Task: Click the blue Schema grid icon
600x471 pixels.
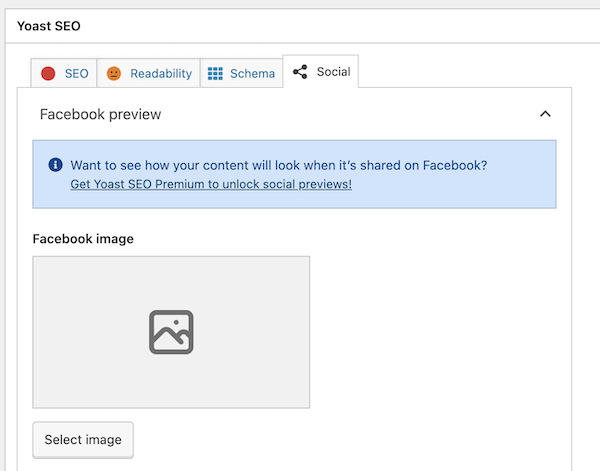Action: [x=215, y=73]
